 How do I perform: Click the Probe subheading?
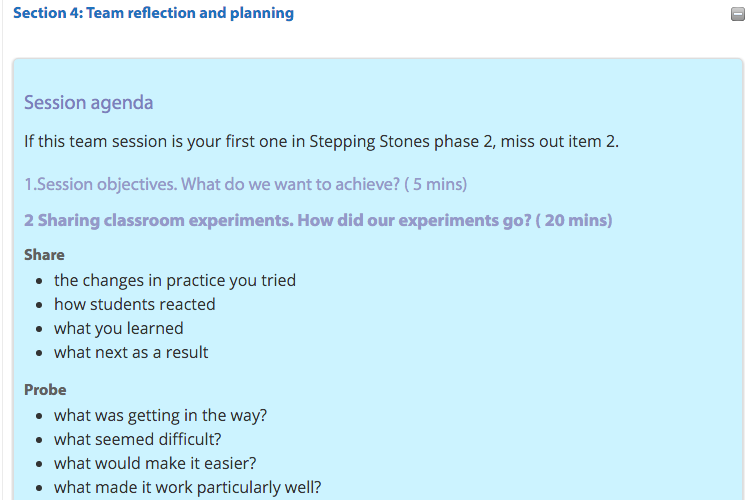click(45, 390)
